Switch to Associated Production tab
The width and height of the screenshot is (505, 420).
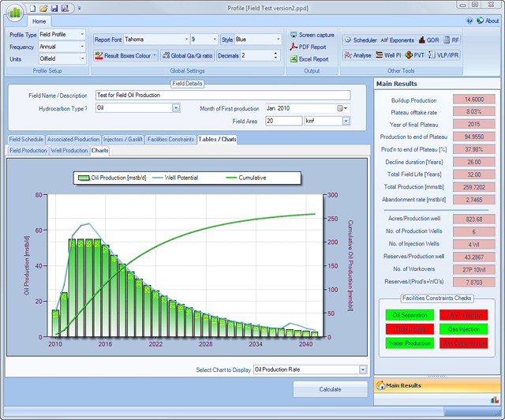(x=73, y=139)
